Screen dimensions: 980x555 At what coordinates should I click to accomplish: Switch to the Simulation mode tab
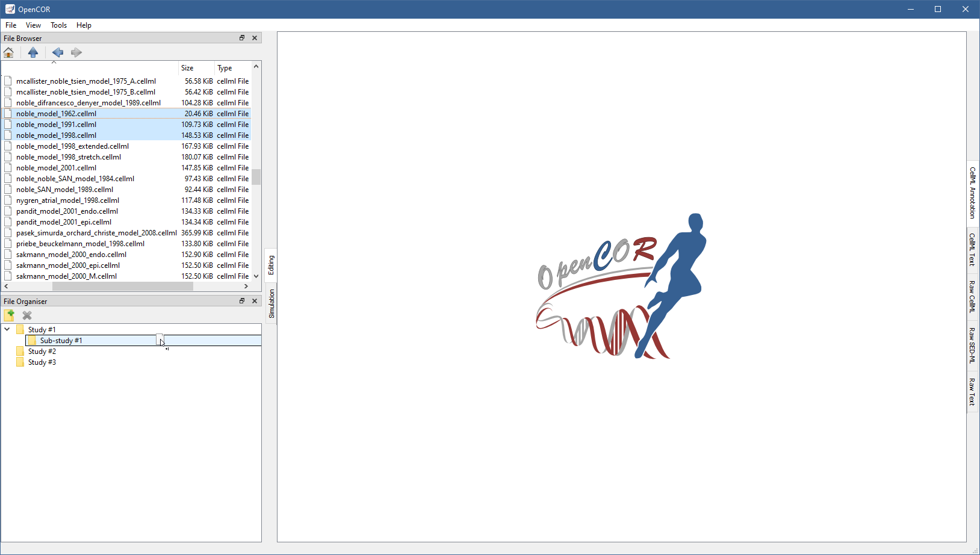pyautogui.click(x=271, y=303)
